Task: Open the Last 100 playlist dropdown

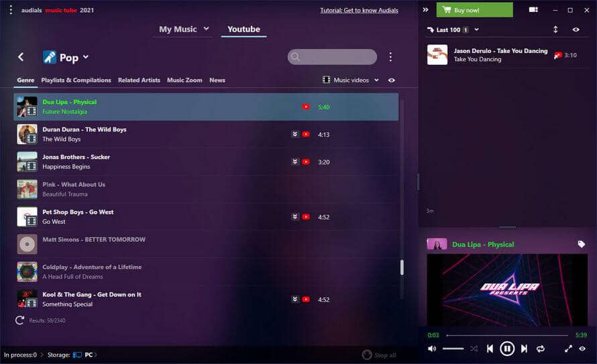Action: [x=476, y=29]
